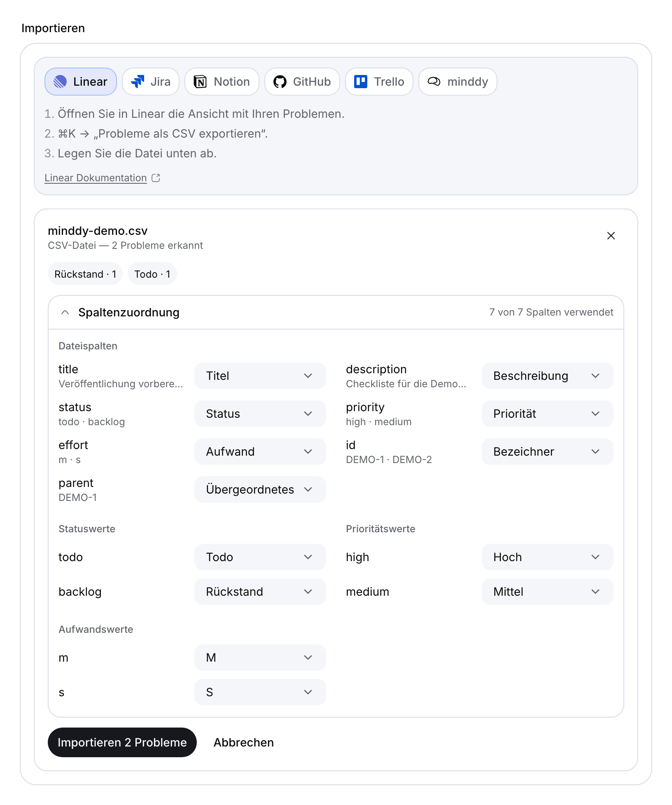Collapse the Spaltenzuordnung section chevron
Image resolution: width=672 pixels, height=805 pixels.
click(x=65, y=312)
